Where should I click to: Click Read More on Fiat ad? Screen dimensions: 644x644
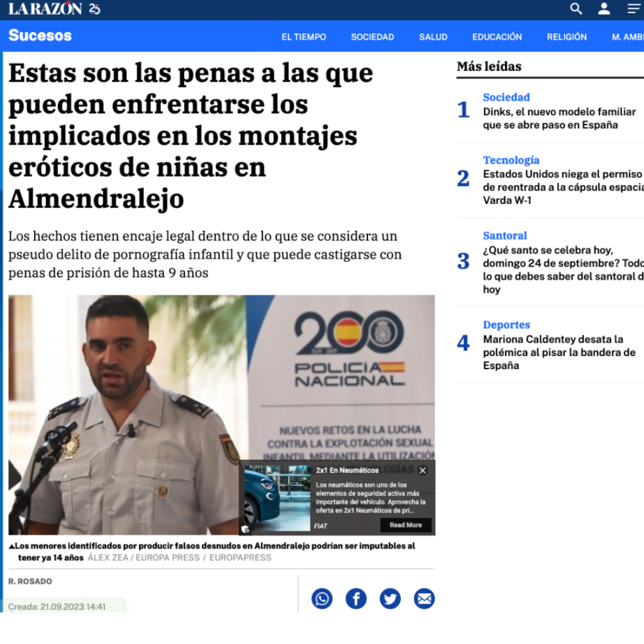(406, 525)
